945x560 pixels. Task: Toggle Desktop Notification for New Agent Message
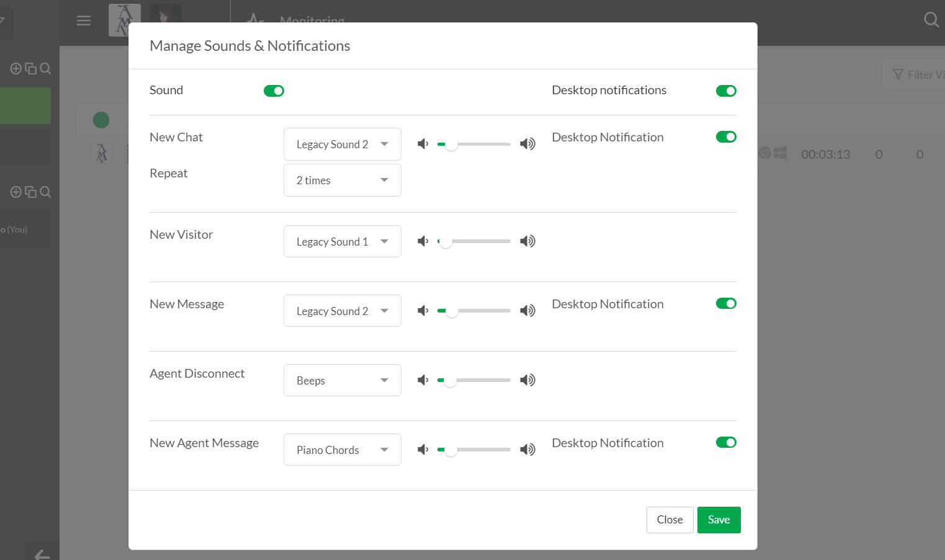[726, 442]
